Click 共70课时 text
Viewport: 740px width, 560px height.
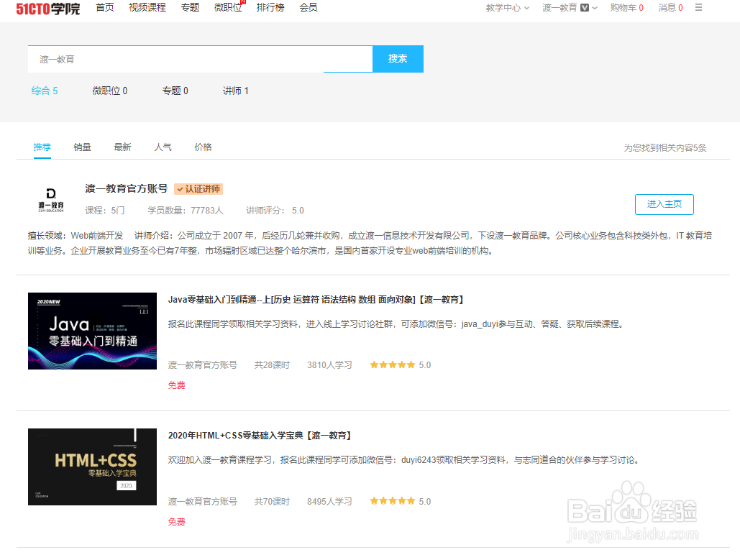coord(272,501)
